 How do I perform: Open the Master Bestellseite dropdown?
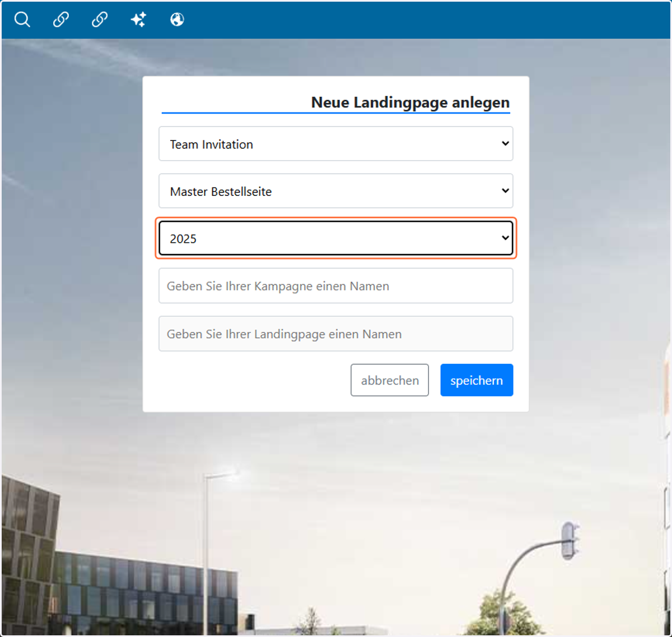[x=336, y=191]
